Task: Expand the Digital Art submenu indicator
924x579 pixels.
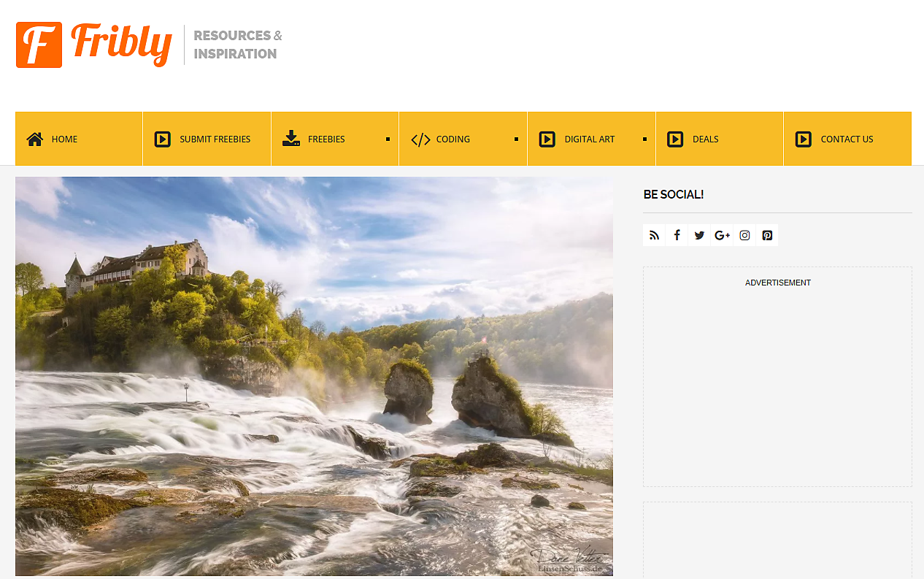Action: pos(645,138)
